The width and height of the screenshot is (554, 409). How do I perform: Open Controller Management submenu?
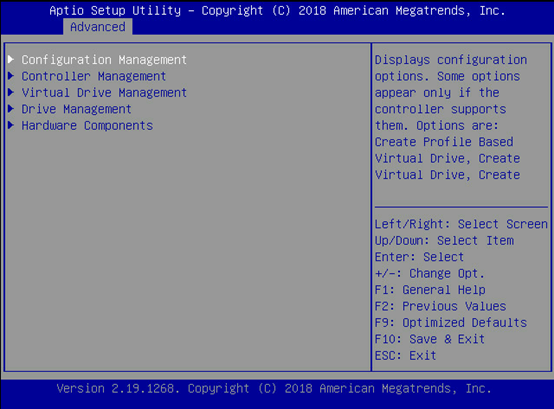tap(94, 76)
